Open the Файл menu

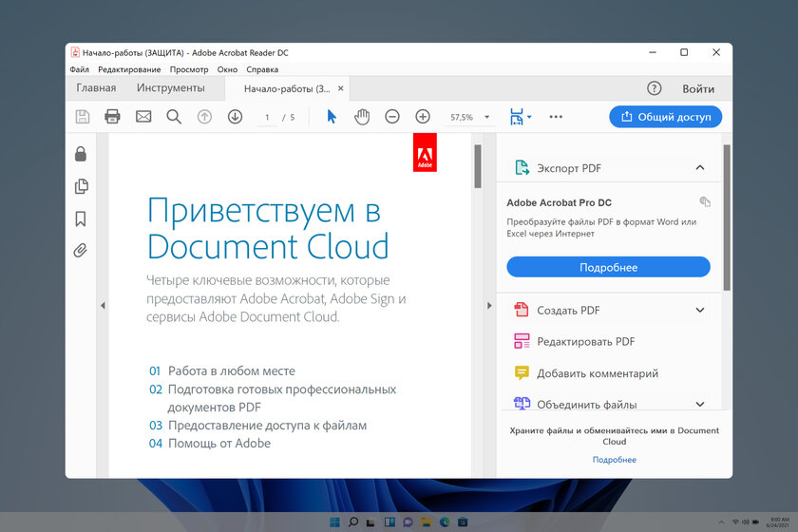80,69
